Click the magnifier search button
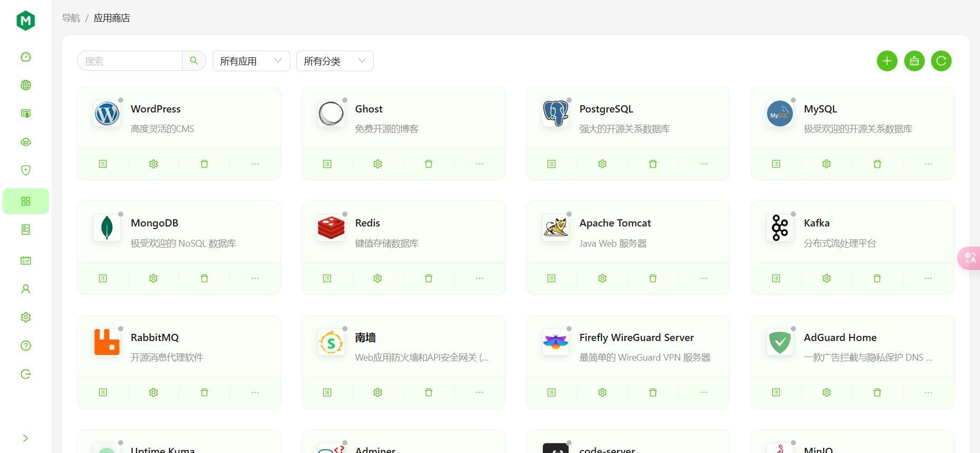The width and height of the screenshot is (980, 453). tap(194, 61)
